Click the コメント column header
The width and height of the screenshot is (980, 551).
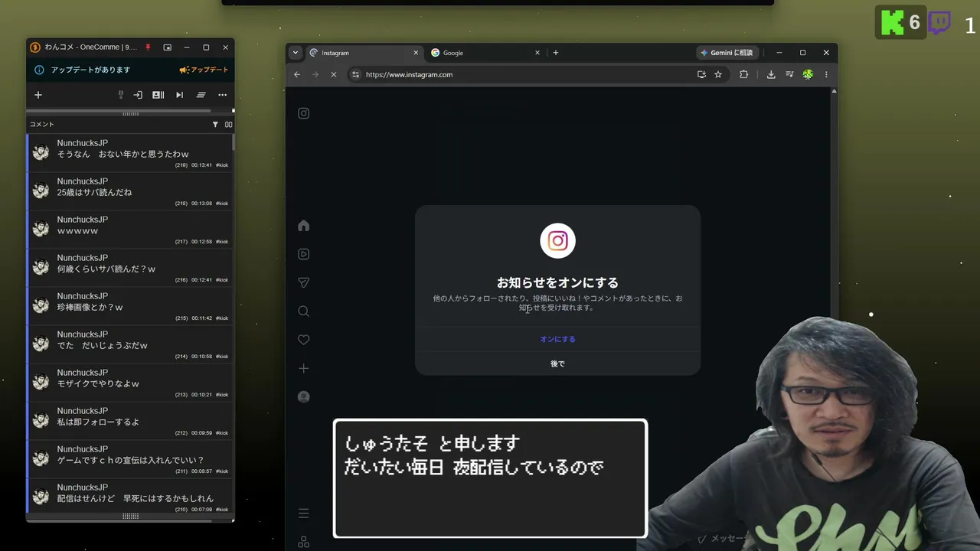[42, 124]
